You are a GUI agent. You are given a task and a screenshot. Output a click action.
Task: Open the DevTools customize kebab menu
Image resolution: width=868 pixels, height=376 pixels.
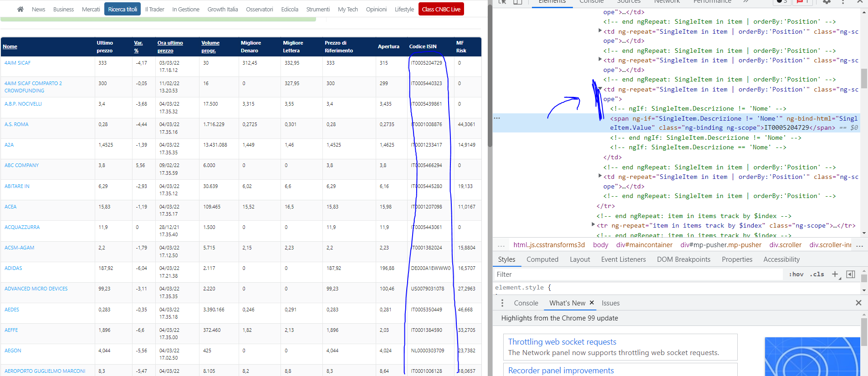843,2
